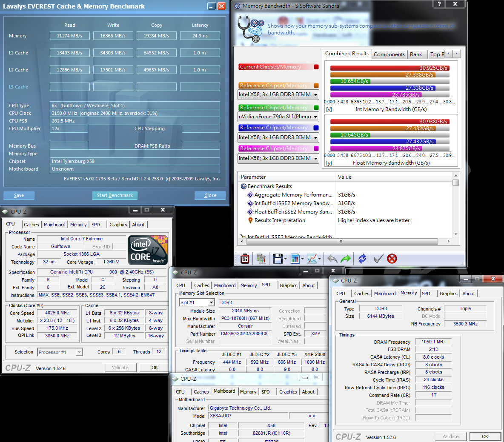Click the red options panel icon in Sandra toolbar
Viewport: 504px width, 442px height.
[x=245, y=259]
